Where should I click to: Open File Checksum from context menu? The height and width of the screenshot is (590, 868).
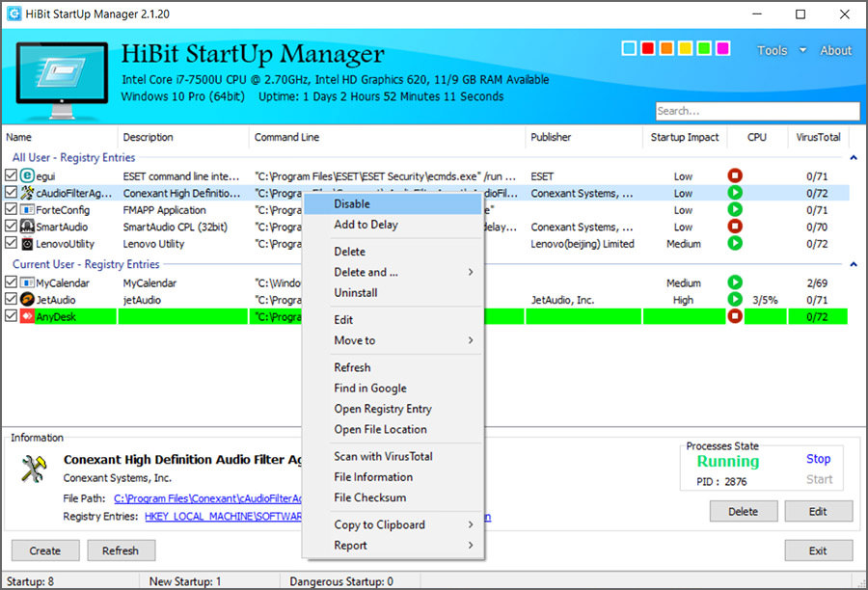(x=393, y=497)
